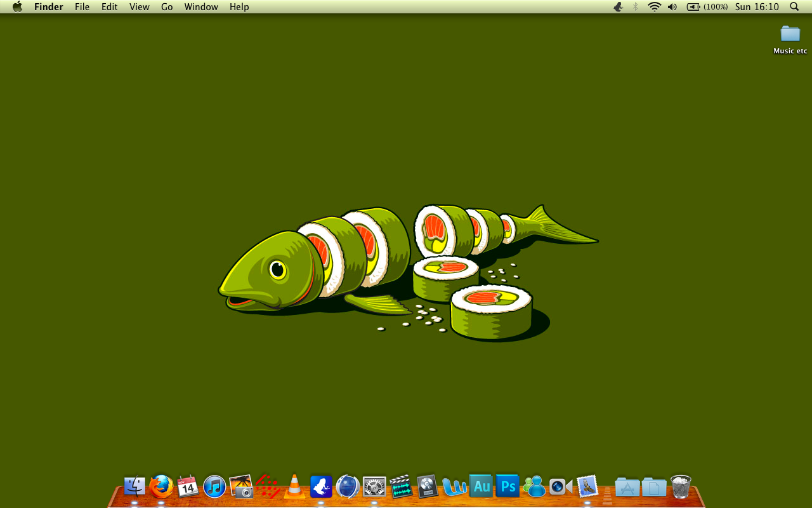Viewport: 812px width, 508px height.
Task: Open the Apple menu
Action: click(x=17, y=7)
